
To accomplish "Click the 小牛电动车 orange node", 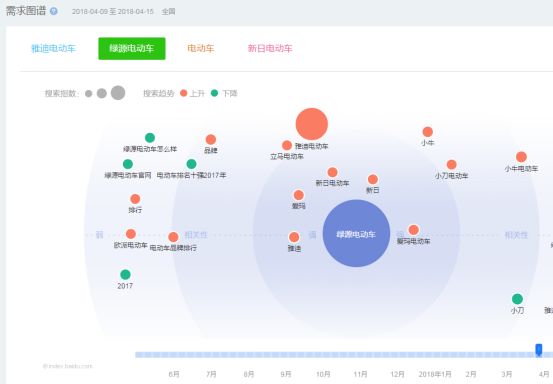I will (521, 157).
